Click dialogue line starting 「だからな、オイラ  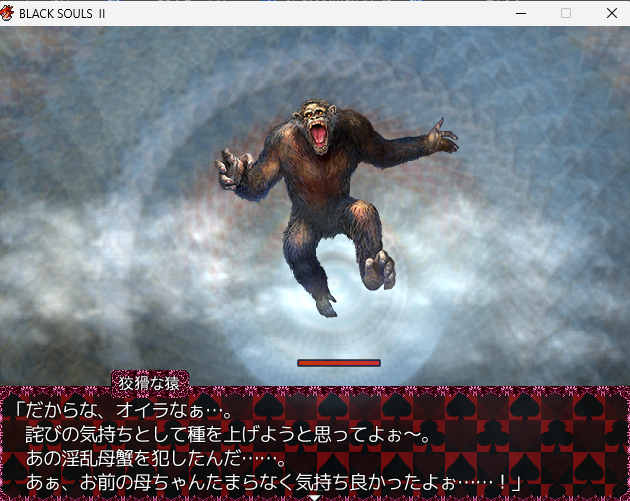(x=123, y=411)
